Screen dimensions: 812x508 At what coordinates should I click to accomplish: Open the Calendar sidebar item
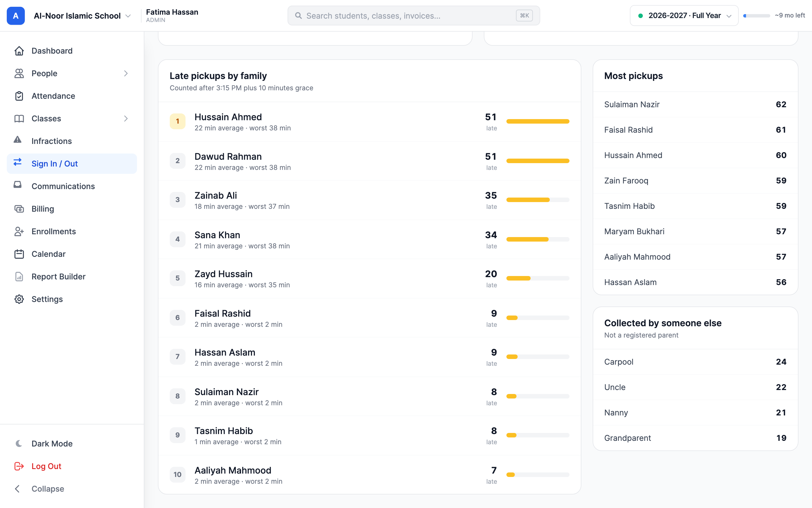click(x=72, y=254)
